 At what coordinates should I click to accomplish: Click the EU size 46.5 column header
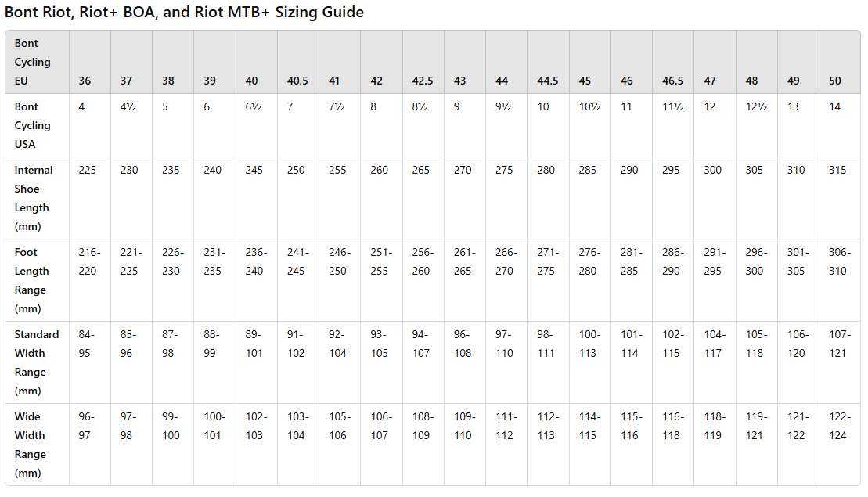point(672,81)
